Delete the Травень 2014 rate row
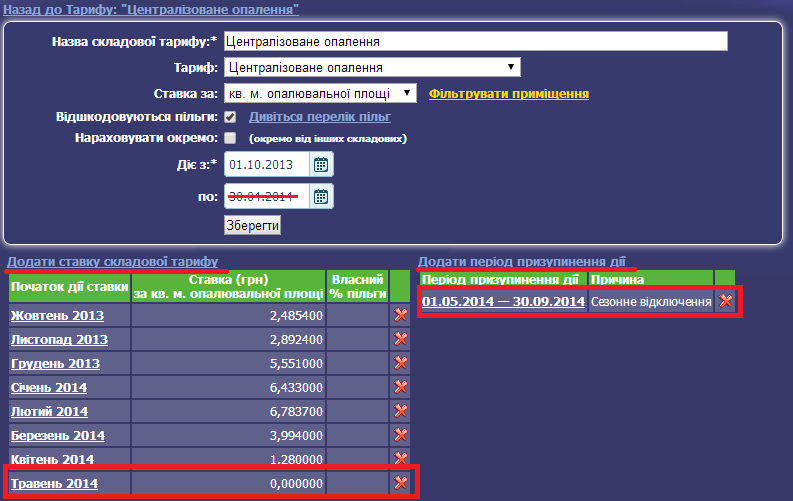 (401, 483)
